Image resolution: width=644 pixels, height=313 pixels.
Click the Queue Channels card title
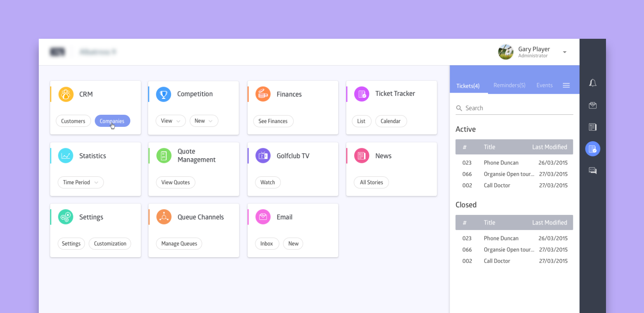(x=201, y=217)
